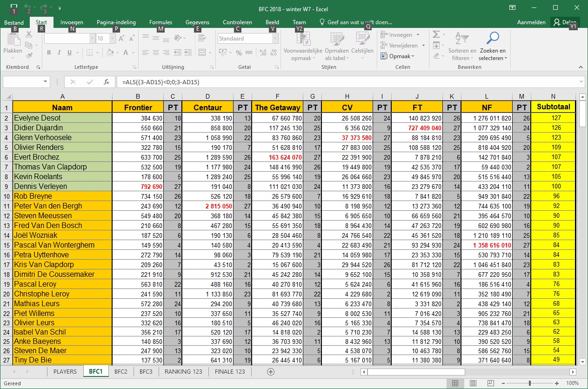This screenshot has height=389, width=588.
Task: Add a new sheet with plus button
Action: [x=271, y=372]
